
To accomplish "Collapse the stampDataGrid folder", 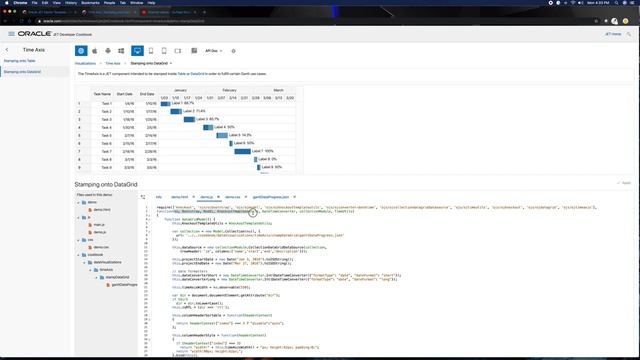I will [96, 278].
